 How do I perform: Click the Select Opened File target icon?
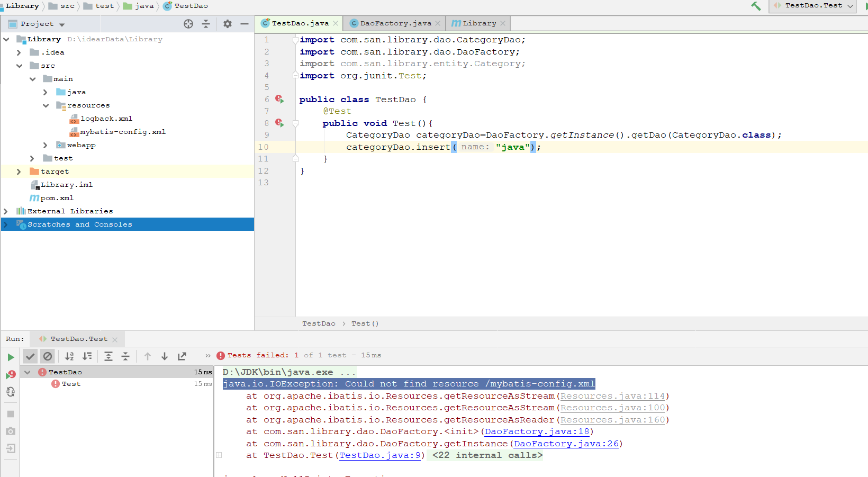tap(188, 24)
